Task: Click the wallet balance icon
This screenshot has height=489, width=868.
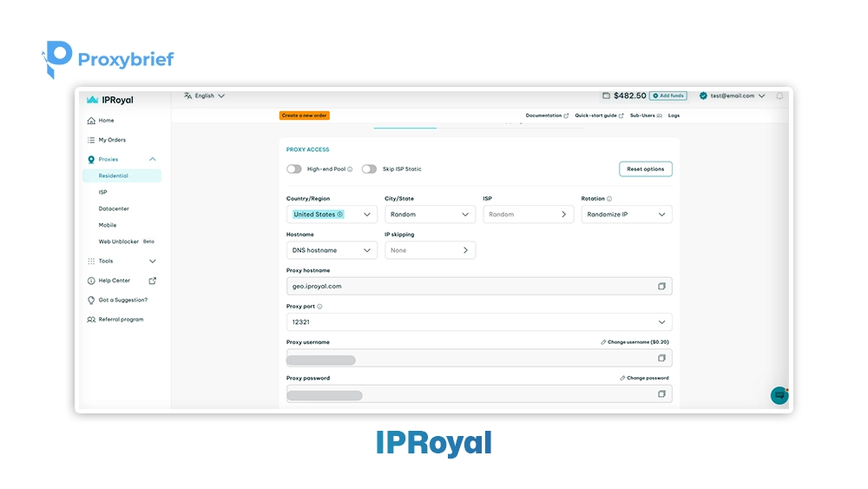Action: point(606,96)
